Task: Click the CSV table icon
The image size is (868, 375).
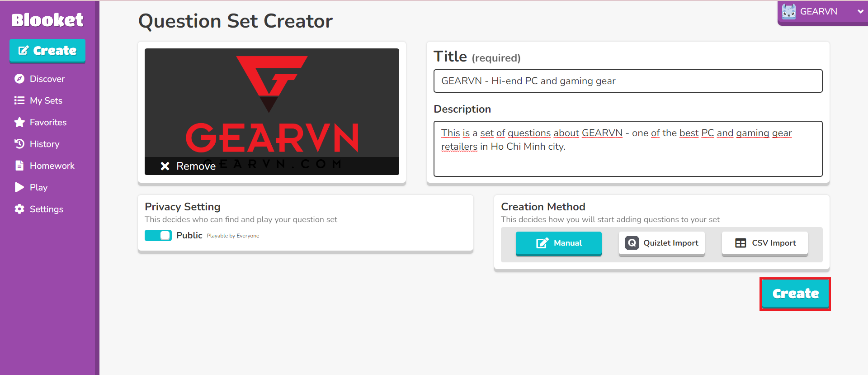Action: click(x=741, y=243)
